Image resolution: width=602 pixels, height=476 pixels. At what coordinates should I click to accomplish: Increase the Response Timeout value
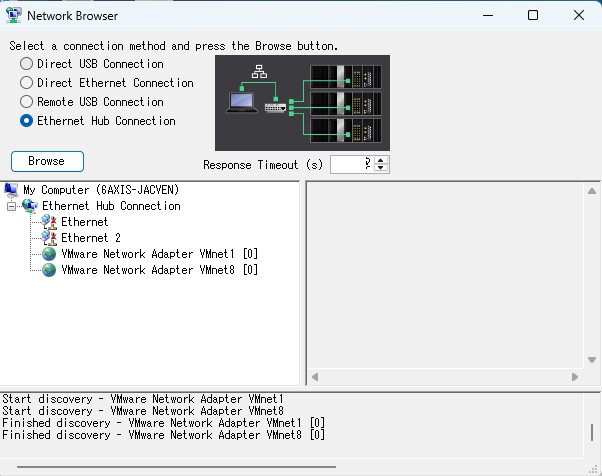pos(381,160)
